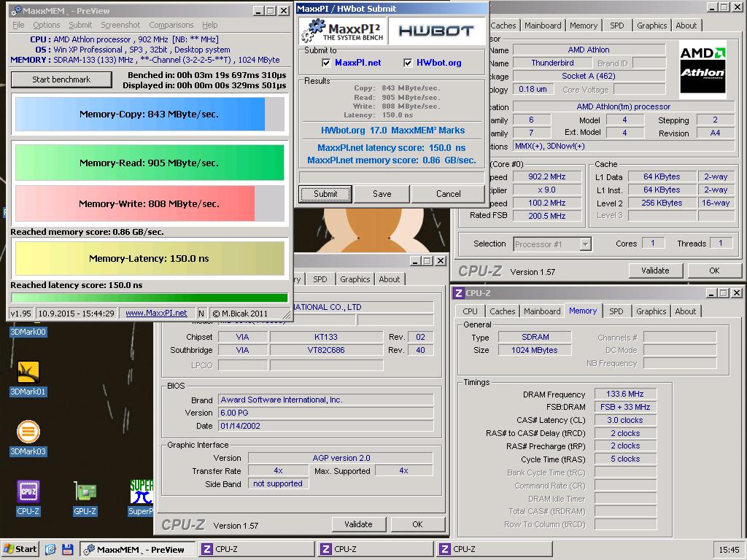This screenshot has width=747, height=560.
Task: Click the Socket A (462) package field
Action: (589, 76)
